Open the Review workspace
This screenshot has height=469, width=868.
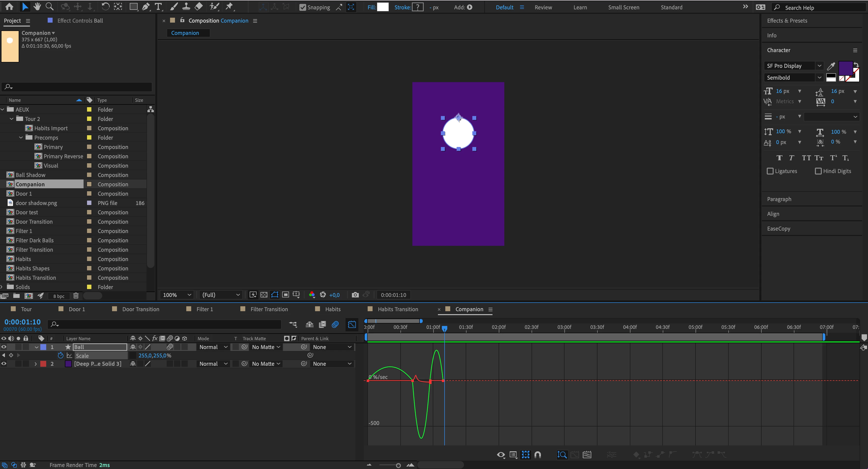click(543, 7)
